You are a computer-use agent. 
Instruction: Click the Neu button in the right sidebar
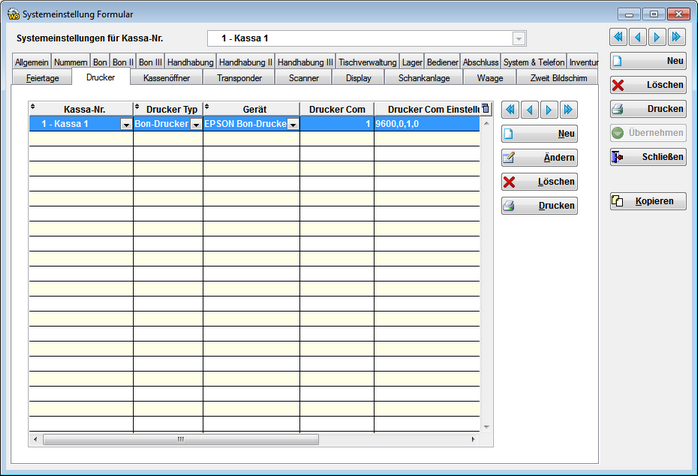648,61
